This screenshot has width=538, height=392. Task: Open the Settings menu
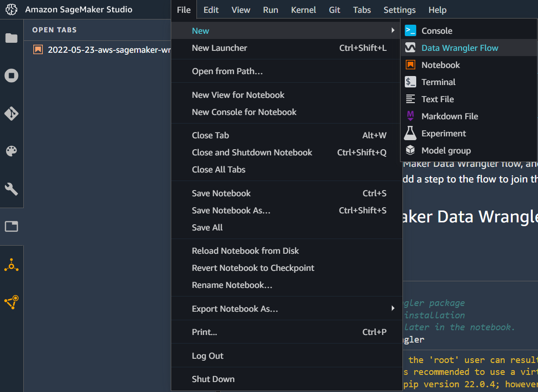point(400,10)
